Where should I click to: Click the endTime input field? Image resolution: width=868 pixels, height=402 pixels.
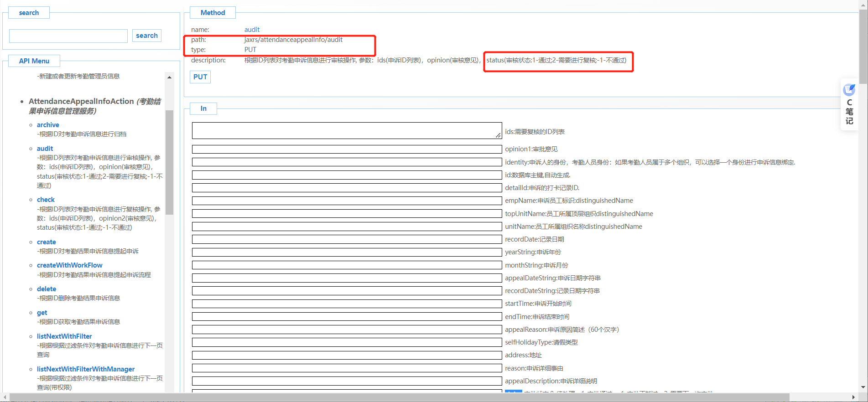click(347, 317)
